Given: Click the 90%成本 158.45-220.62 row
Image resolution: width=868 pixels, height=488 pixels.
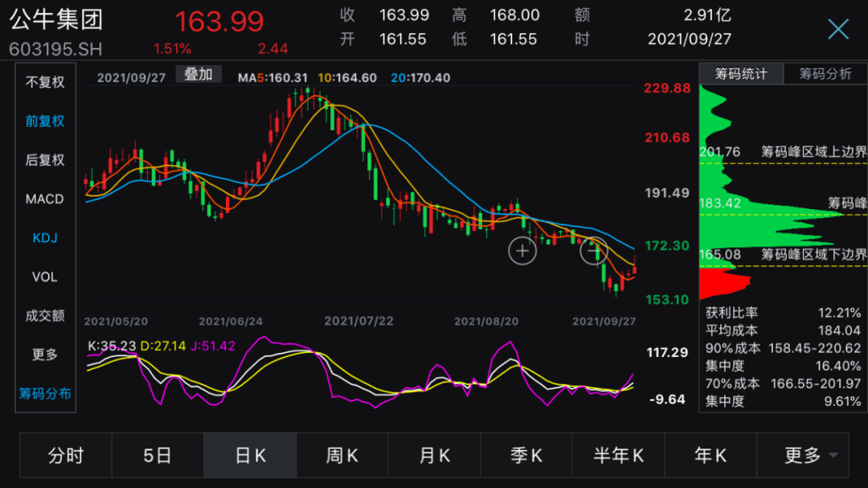Looking at the screenshot, I should [x=784, y=348].
